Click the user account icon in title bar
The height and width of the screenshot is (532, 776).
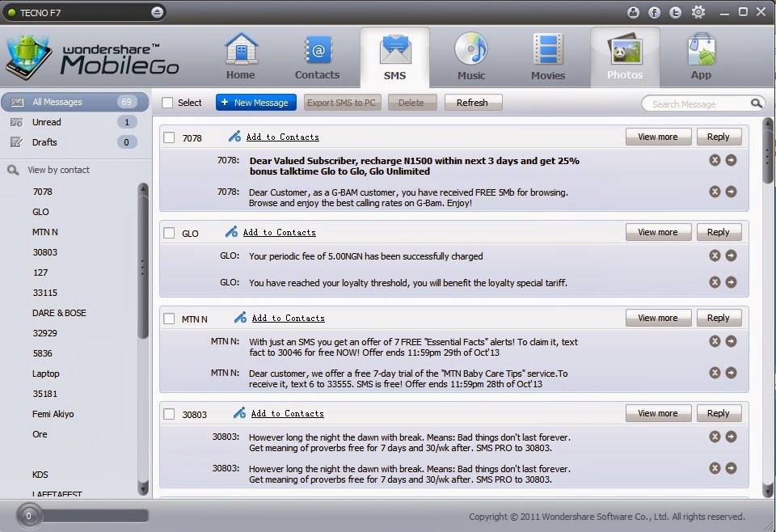633,12
